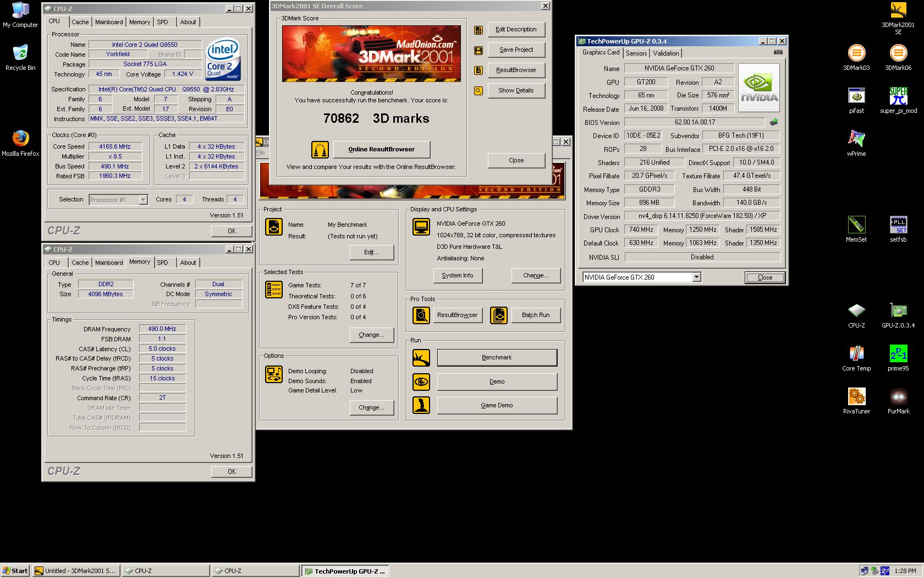Click the Show Details magnifier icon
Viewport: 924px width, 578px height.
point(479,91)
